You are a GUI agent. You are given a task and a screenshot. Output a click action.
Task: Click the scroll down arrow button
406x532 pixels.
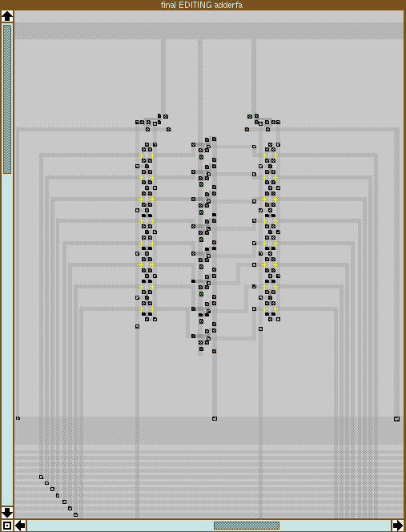click(x=7, y=512)
